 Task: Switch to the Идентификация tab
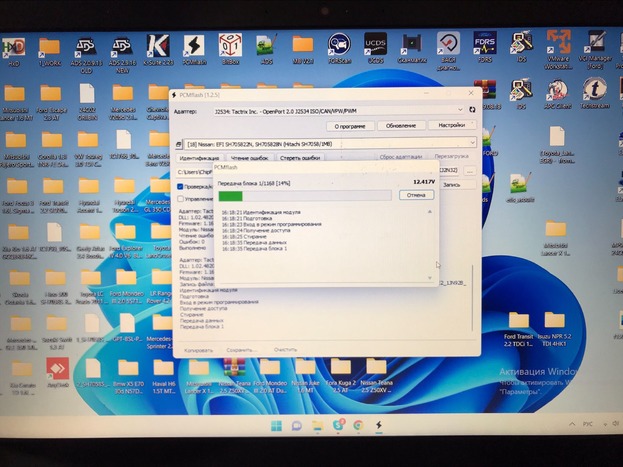pos(199,157)
